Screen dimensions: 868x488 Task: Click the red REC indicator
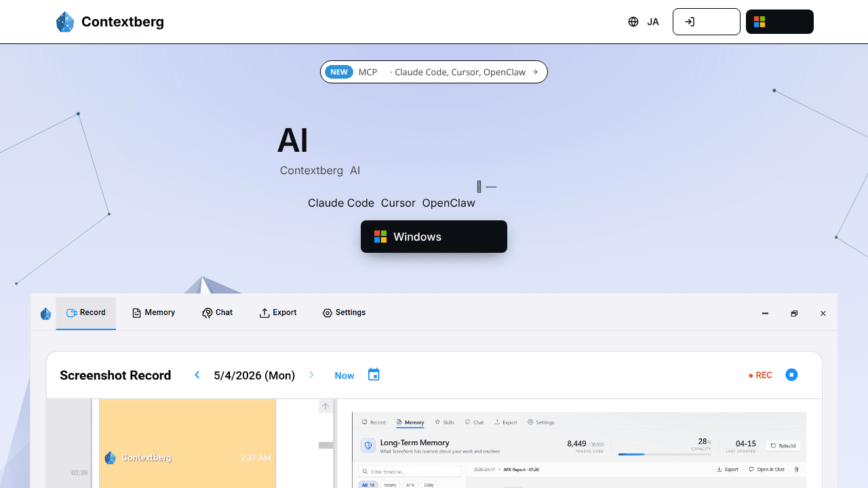pyautogui.click(x=760, y=375)
